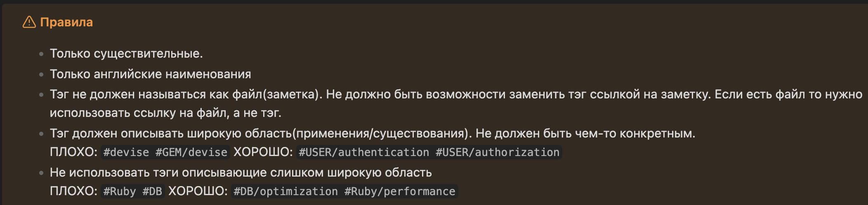
Task: Click the warning triangle icon beside Правила
Action: tap(29, 22)
